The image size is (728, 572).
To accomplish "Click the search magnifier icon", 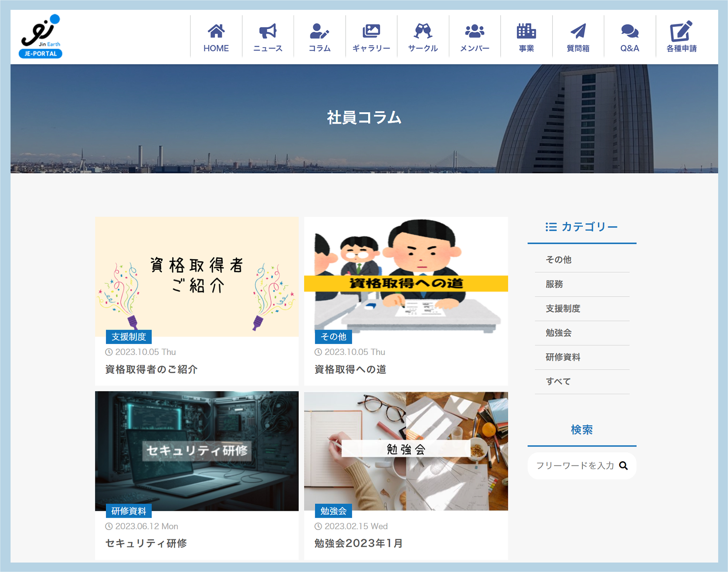I will tap(624, 466).
